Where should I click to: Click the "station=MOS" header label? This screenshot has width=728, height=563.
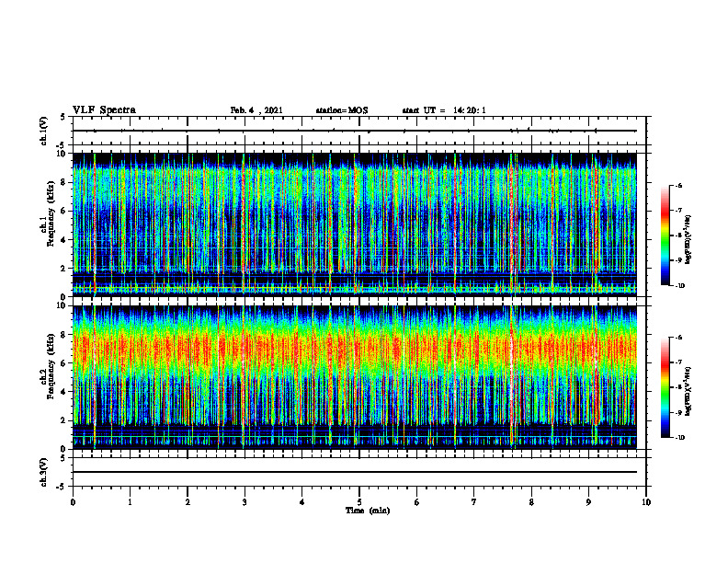[x=342, y=110]
